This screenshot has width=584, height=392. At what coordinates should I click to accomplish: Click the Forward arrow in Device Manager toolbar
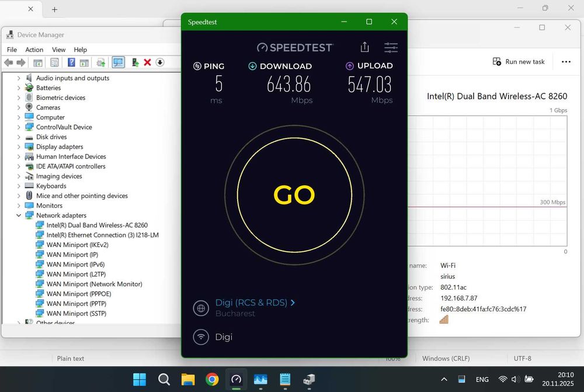pyautogui.click(x=21, y=63)
